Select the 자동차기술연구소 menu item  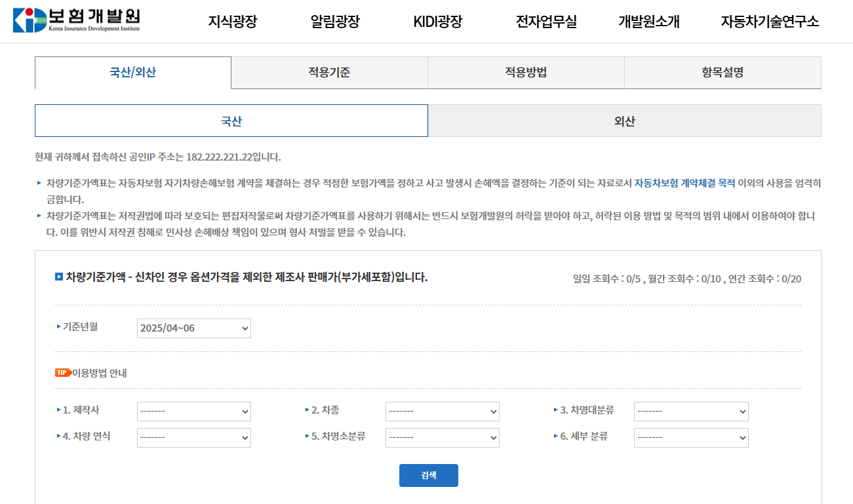coord(770,20)
